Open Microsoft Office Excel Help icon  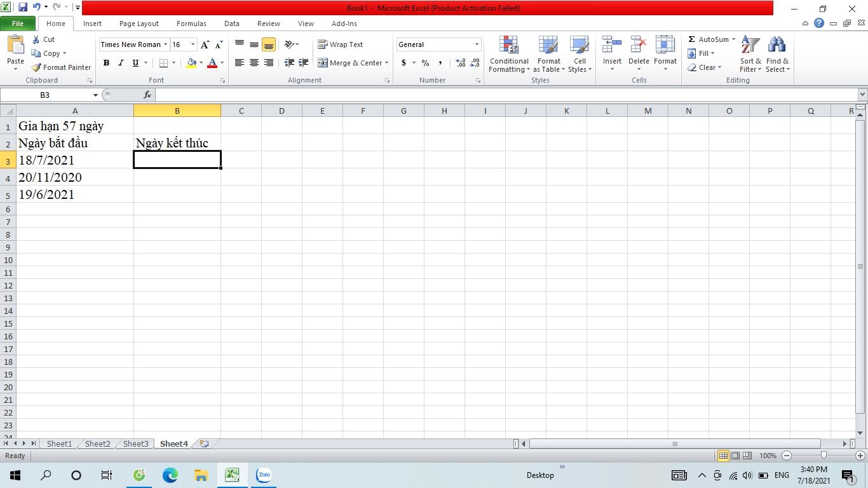point(819,24)
